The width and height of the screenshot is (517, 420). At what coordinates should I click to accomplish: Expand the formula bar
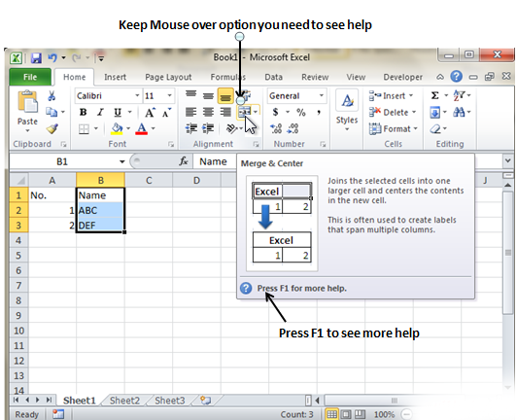click(507, 161)
